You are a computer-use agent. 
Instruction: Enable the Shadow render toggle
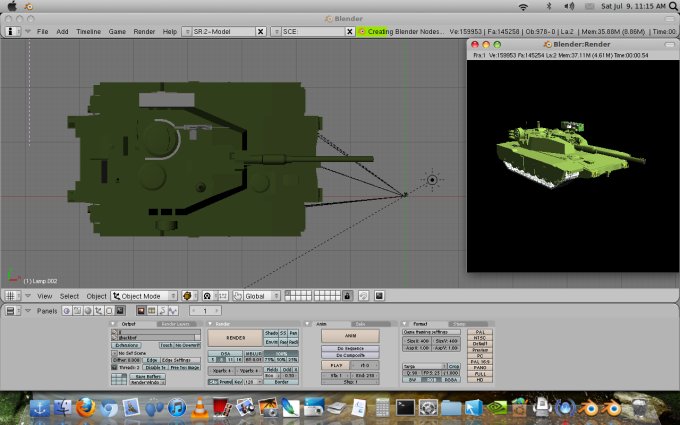[269, 333]
